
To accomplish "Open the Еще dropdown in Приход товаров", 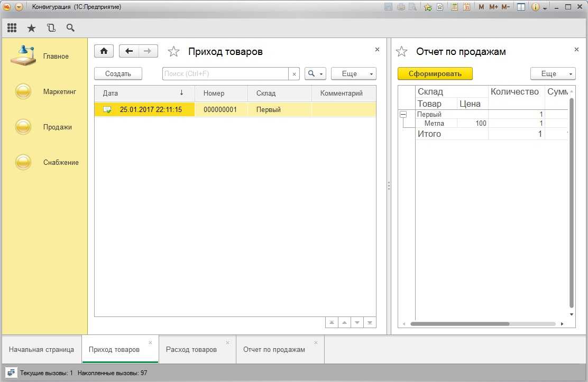I will 353,74.
